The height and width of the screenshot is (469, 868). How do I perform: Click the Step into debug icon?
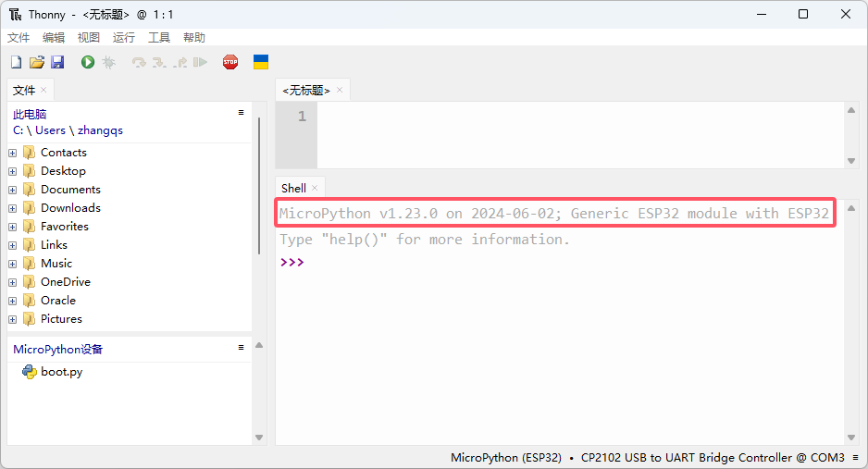click(159, 63)
